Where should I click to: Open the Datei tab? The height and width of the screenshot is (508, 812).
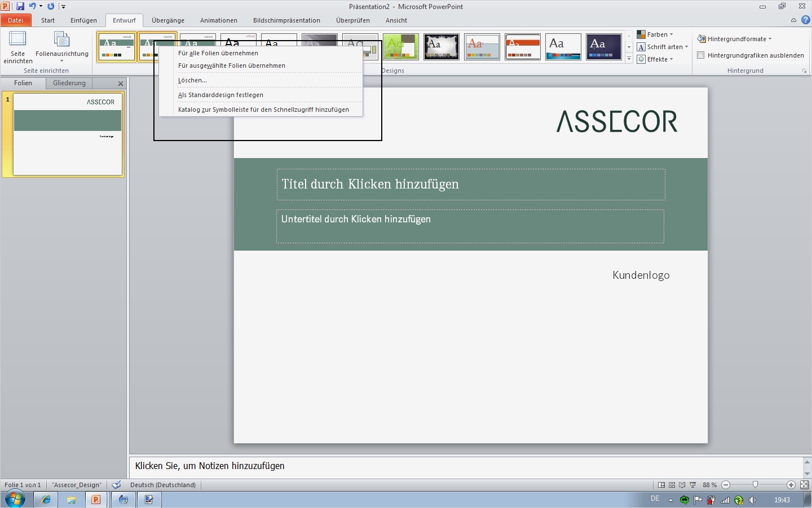[x=16, y=20]
